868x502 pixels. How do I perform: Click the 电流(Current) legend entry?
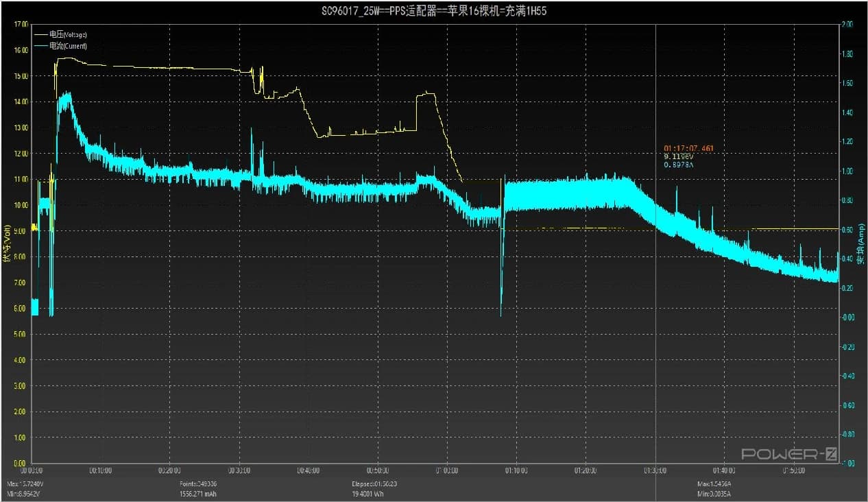tap(60, 46)
